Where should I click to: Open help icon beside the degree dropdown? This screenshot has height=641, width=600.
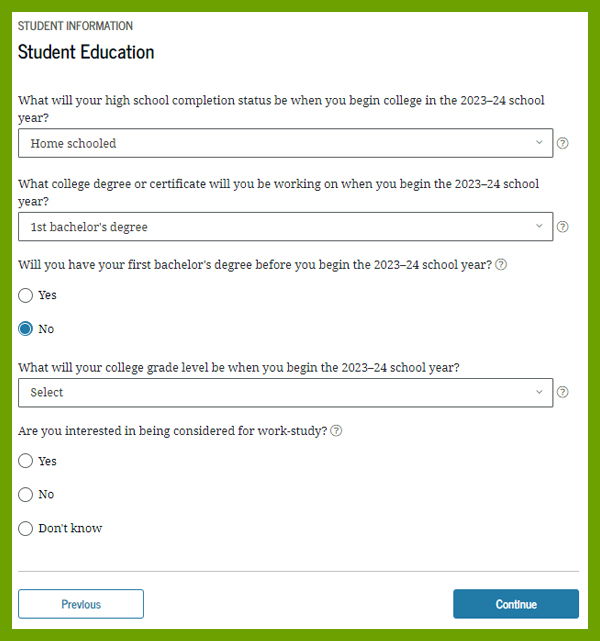tap(562, 226)
